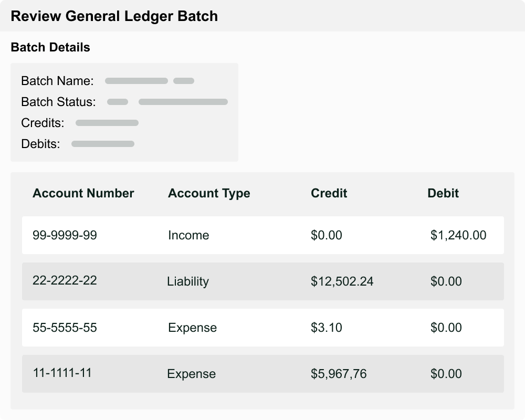Collapse the Batch Details section heading
This screenshot has width=525, height=420.
[50, 47]
